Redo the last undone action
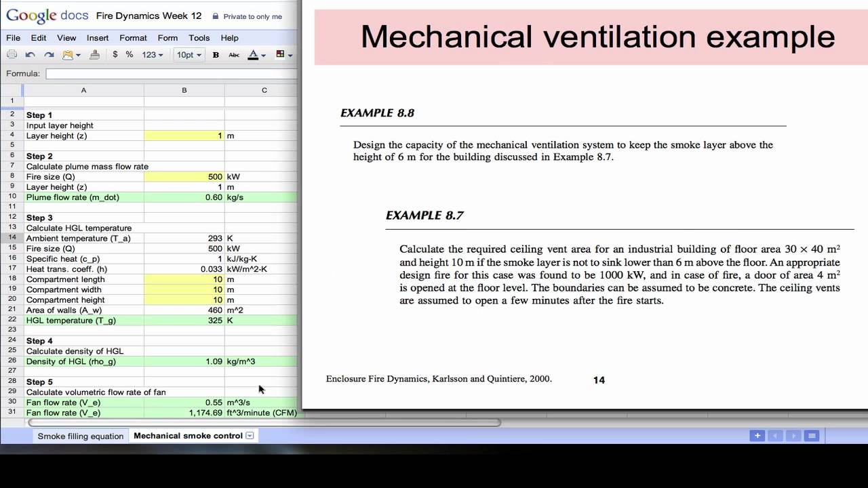 point(49,55)
